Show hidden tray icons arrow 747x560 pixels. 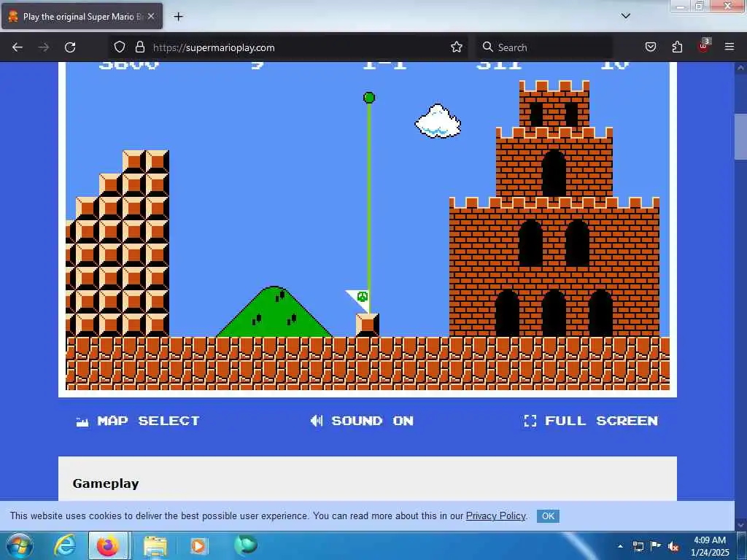click(x=620, y=546)
